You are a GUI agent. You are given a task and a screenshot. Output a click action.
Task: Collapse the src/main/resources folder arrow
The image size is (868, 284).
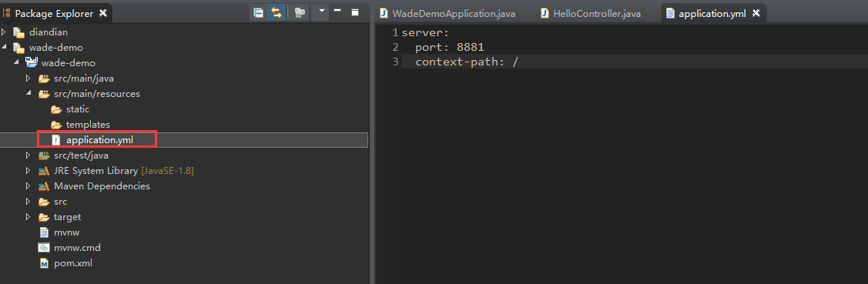[x=28, y=94]
